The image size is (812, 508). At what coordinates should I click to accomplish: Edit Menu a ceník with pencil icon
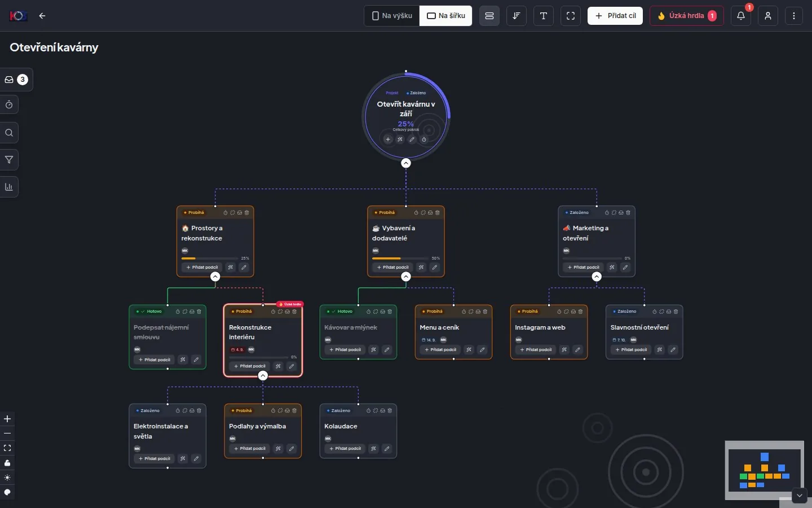482,350
